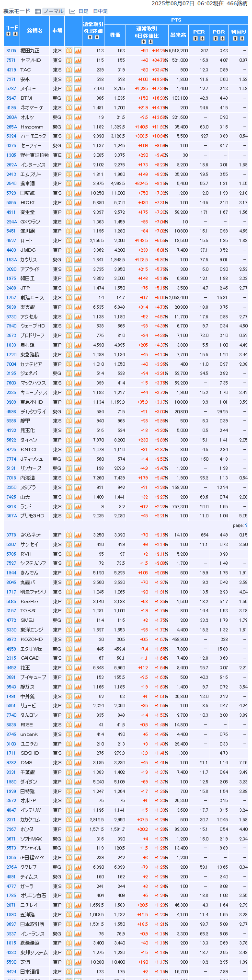
Task: Open chart icon for KNTCT row
Action: coord(78,449)
